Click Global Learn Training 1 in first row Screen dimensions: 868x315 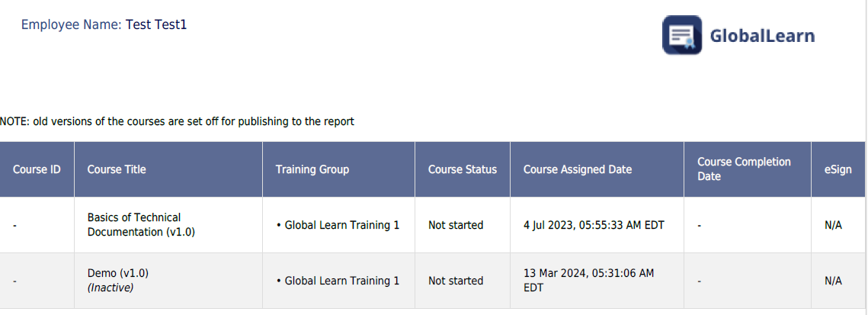tap(338, 225)
